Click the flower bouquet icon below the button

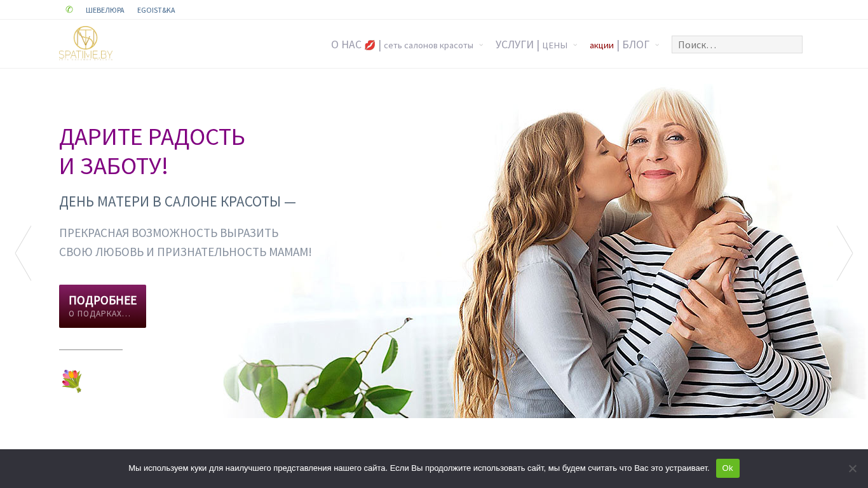coord(72,381)
